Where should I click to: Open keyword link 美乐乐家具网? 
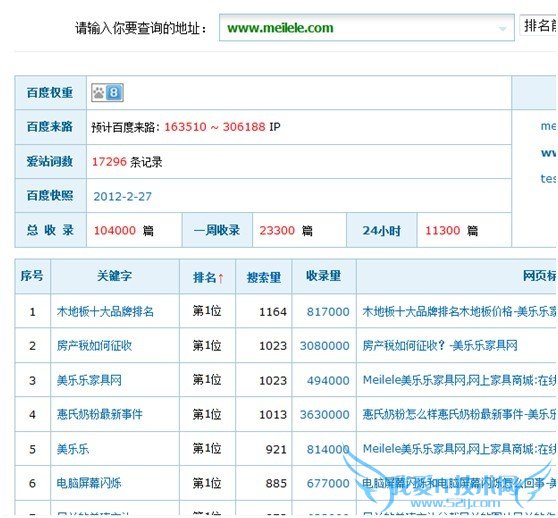89,380
